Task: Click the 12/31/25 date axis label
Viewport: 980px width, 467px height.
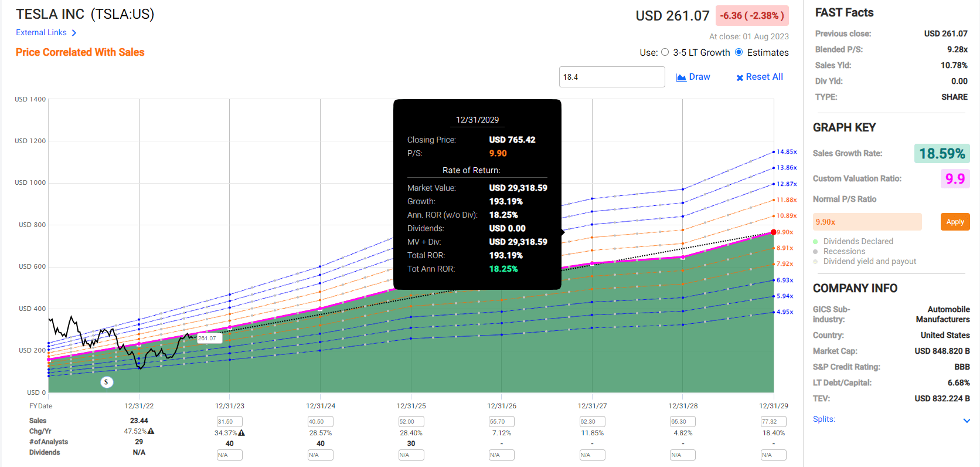Action: (411, 406)
